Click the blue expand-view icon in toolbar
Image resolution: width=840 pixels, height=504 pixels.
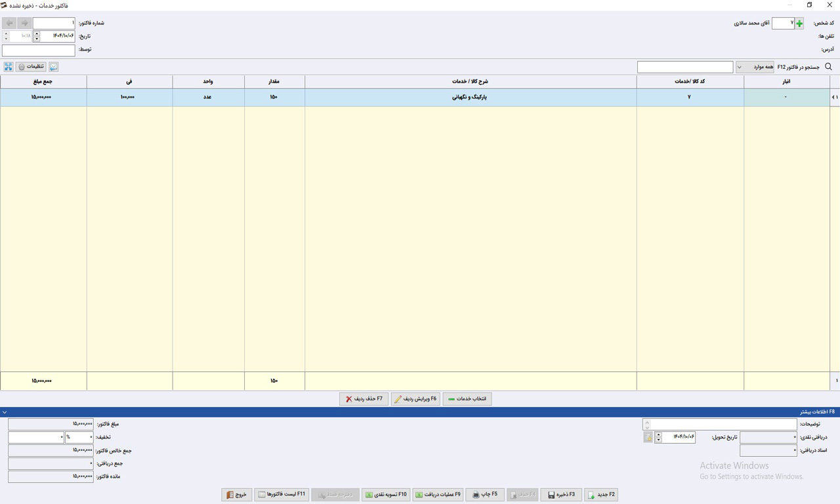click(9, 67)
